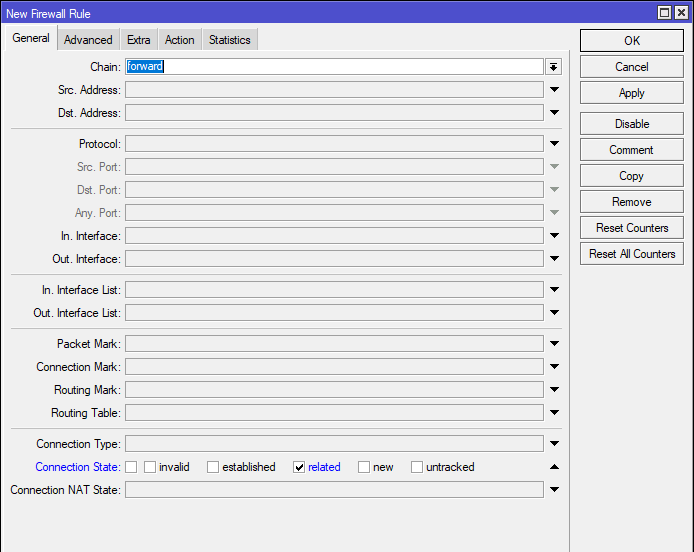Click the Protocol input field

click(334, 143)
